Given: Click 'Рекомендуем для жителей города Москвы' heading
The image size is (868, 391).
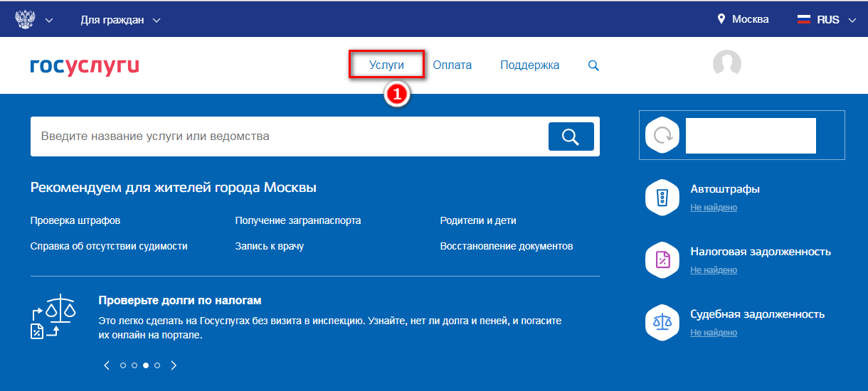Looking at the screenshot, I should tap(174, 188).
